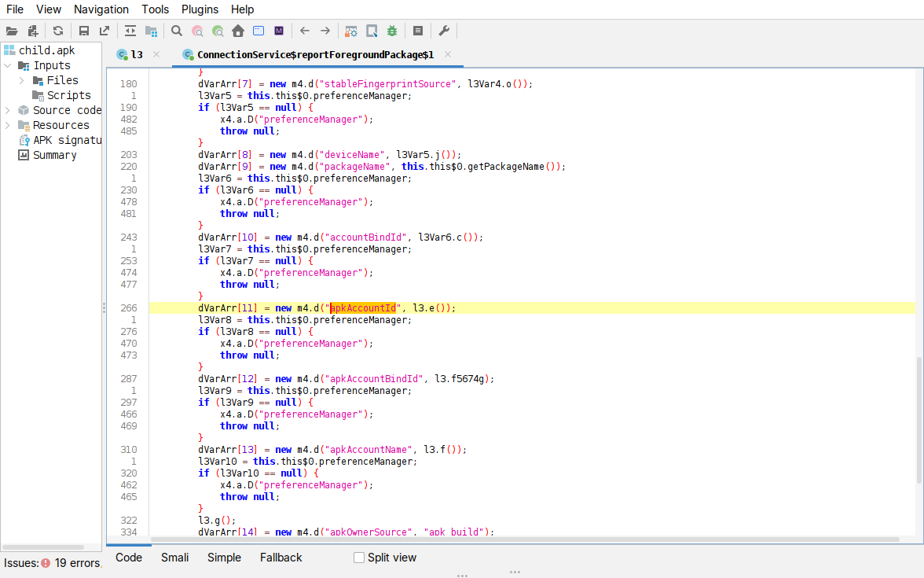Click the Save all floppy disk icon

coord(83,31)
